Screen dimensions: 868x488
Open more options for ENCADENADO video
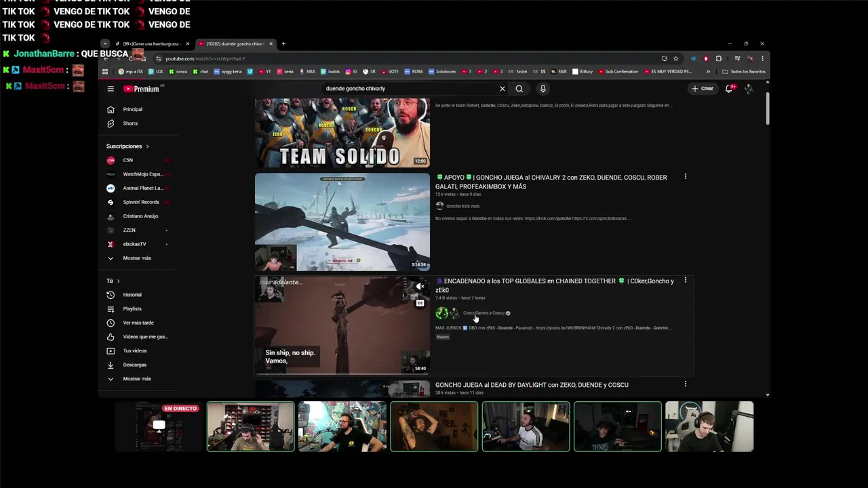pyautogui.click(x=686, y=281)
